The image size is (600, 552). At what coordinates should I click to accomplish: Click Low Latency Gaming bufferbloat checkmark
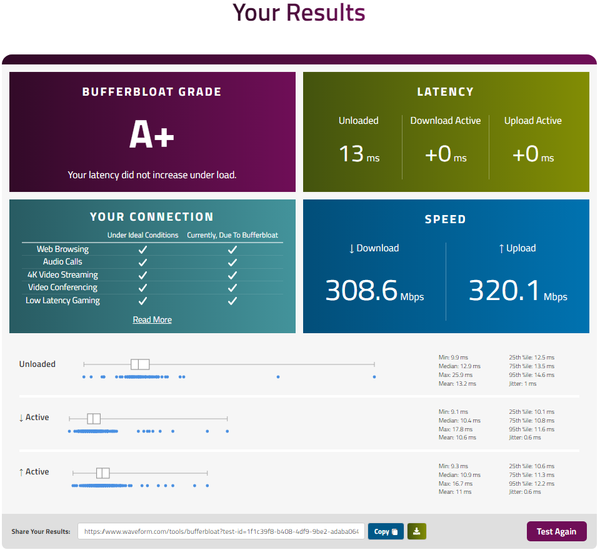point(232,300)
